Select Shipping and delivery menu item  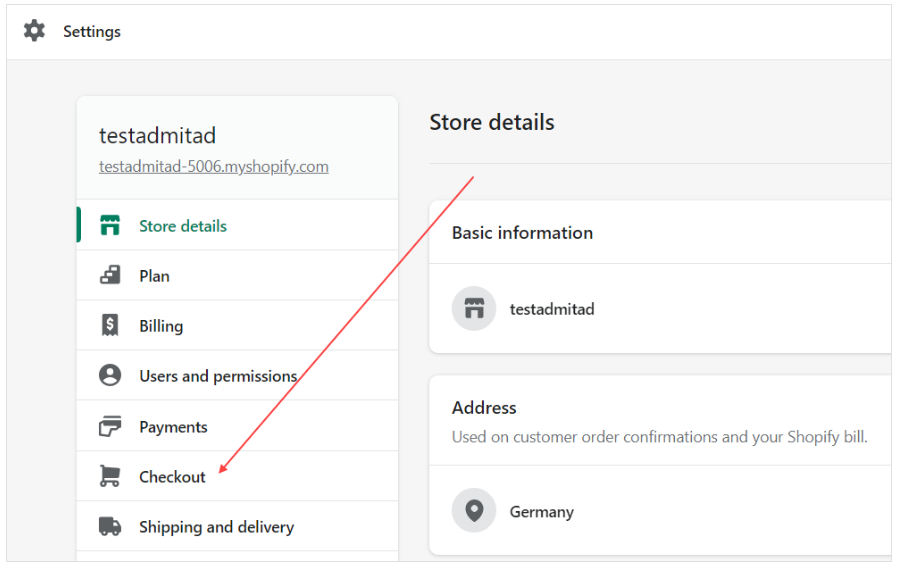(216, 527)
